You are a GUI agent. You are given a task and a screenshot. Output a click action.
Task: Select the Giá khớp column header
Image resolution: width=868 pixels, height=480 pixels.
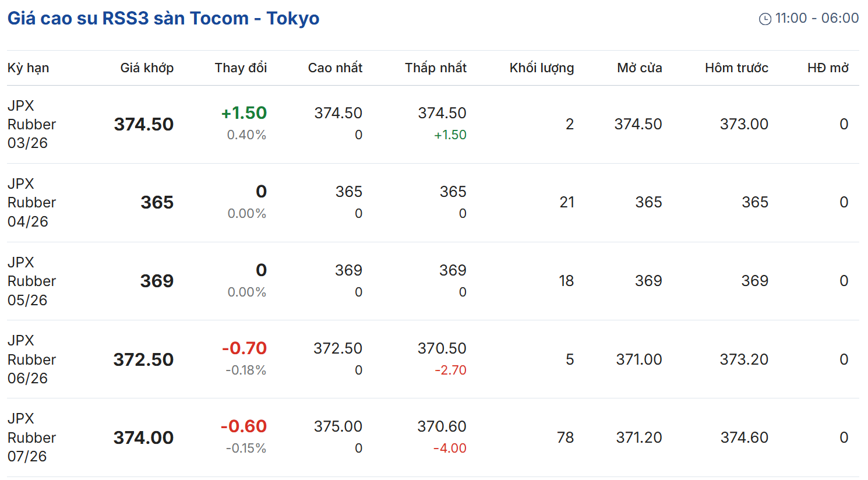pyautogui.click(x=147, y=68)
